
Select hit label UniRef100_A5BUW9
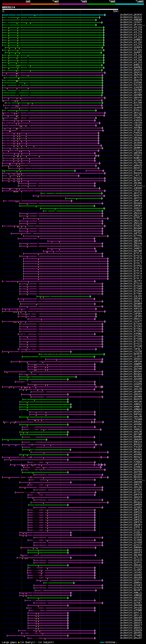coord(131,20)
